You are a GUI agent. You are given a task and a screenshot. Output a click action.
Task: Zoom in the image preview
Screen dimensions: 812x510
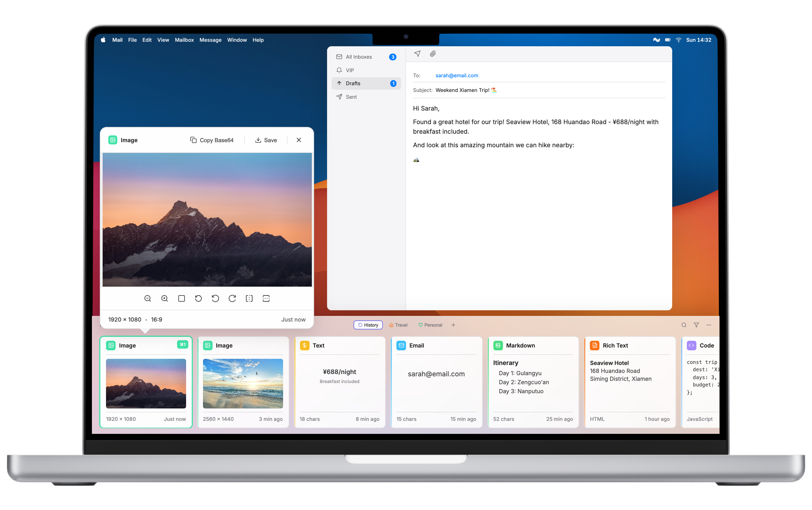[x=164, y=298]
